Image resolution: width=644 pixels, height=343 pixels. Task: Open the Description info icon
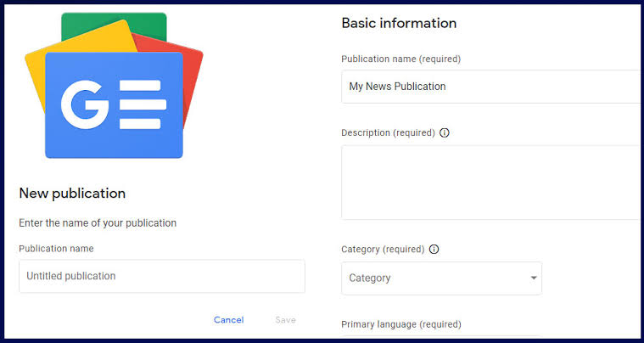click(445, 132)
